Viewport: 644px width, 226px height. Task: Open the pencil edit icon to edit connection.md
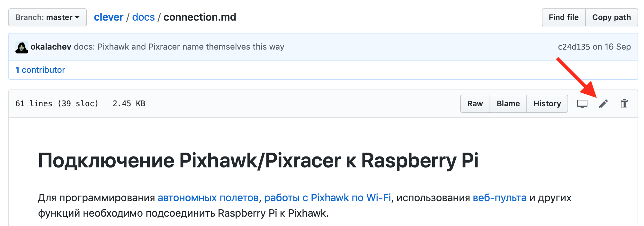604,104
